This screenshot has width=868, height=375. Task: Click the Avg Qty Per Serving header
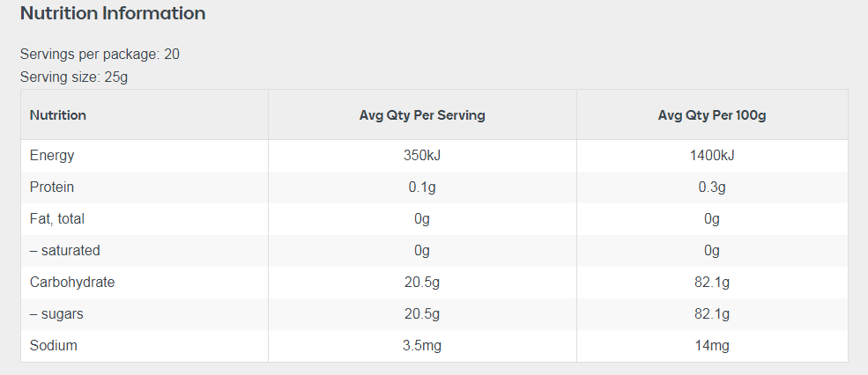[x=422, y=115]
